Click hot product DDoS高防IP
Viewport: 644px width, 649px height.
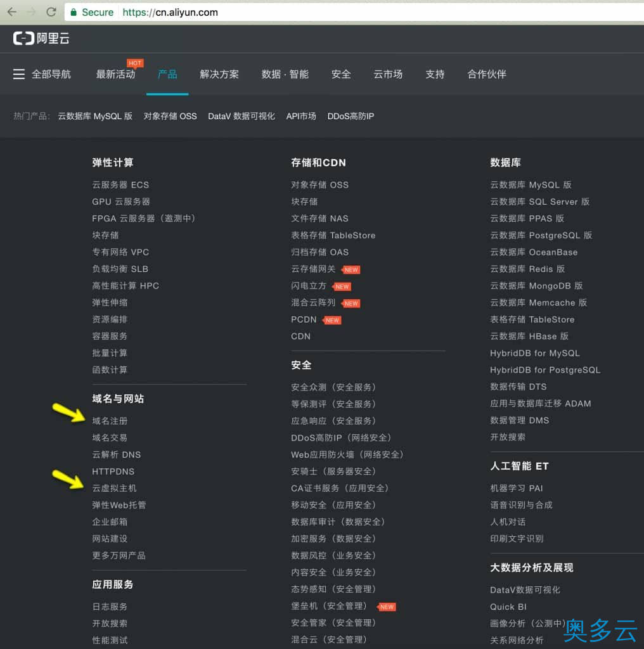pos(351,117)
